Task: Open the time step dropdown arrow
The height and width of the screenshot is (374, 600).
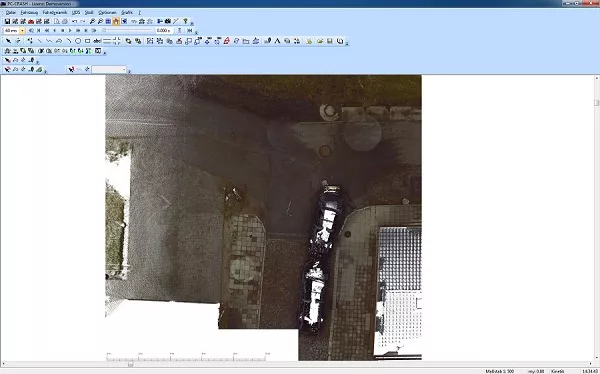Action: [x=22, y=31]
